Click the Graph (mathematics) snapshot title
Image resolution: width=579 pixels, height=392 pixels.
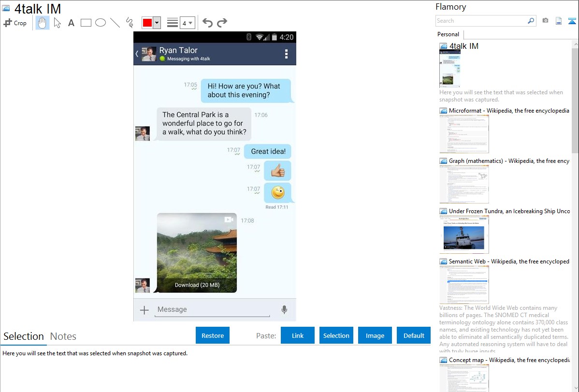(x=509, y=161)
